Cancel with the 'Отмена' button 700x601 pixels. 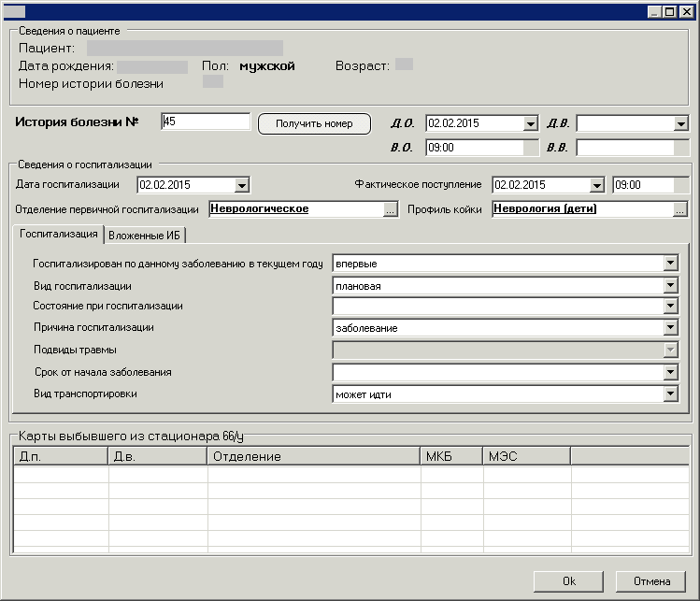coord(650,581)
